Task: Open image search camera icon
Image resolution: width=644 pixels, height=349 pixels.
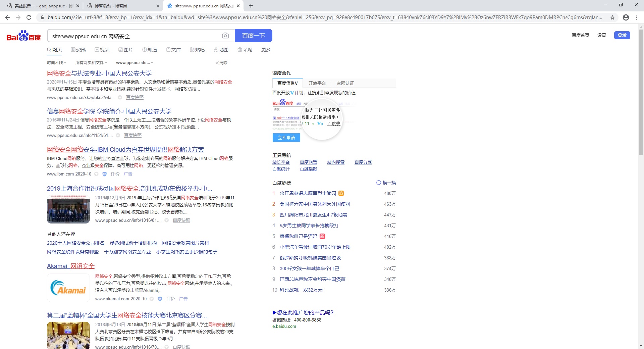Action: (225, 36)
